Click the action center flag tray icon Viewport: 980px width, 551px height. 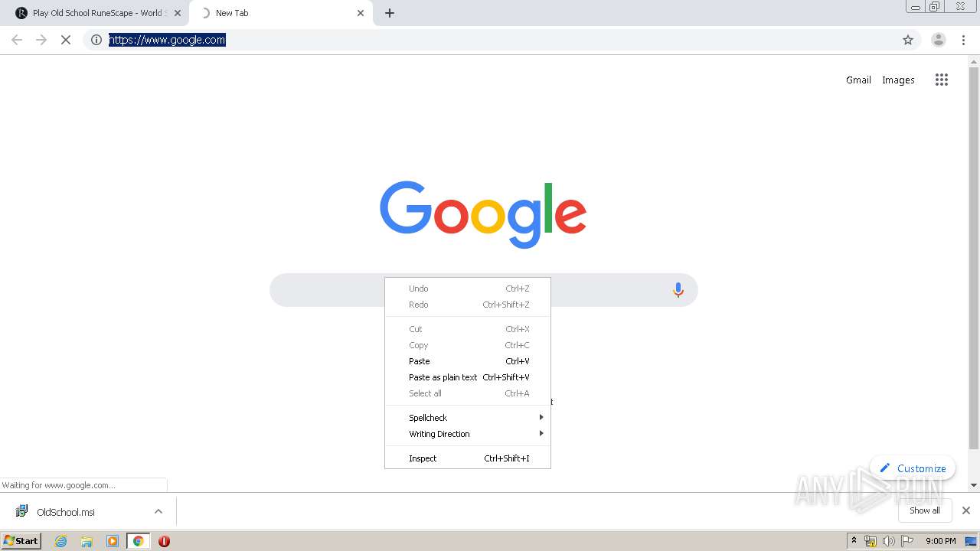907,541
